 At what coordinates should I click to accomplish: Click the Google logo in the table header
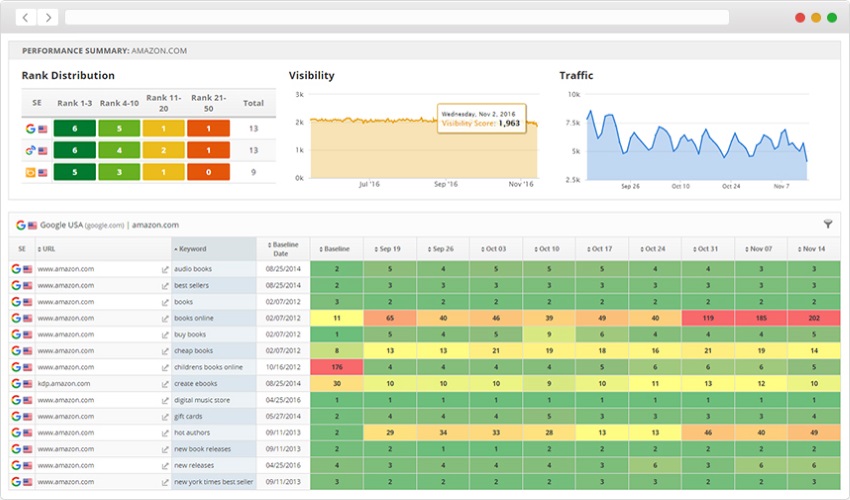coord(20,225)
